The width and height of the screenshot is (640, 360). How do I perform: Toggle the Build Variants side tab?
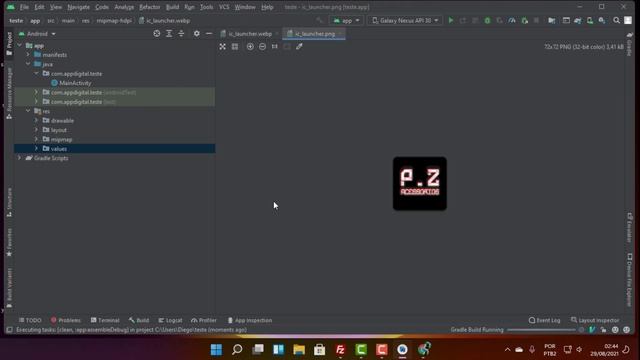(9, 288)
